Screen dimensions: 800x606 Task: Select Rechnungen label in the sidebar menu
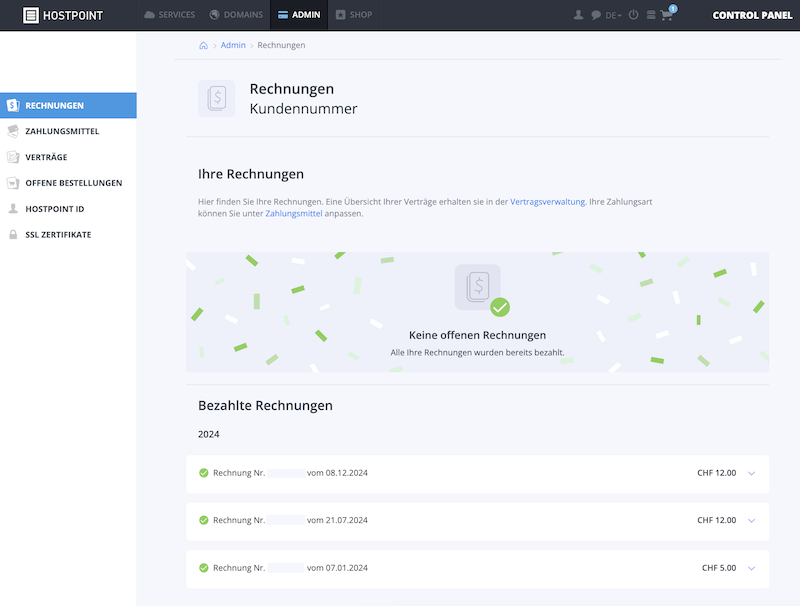pyautogui.click(x=55, y=106)
